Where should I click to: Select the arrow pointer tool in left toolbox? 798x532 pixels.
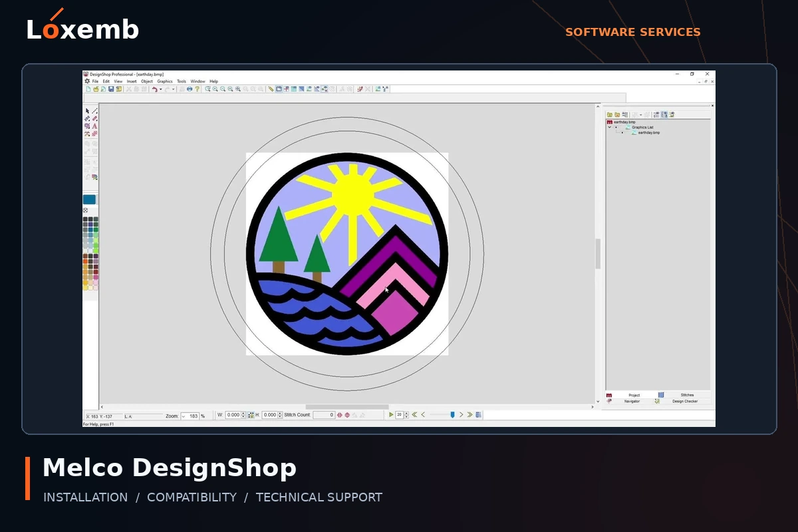point(87,110)
